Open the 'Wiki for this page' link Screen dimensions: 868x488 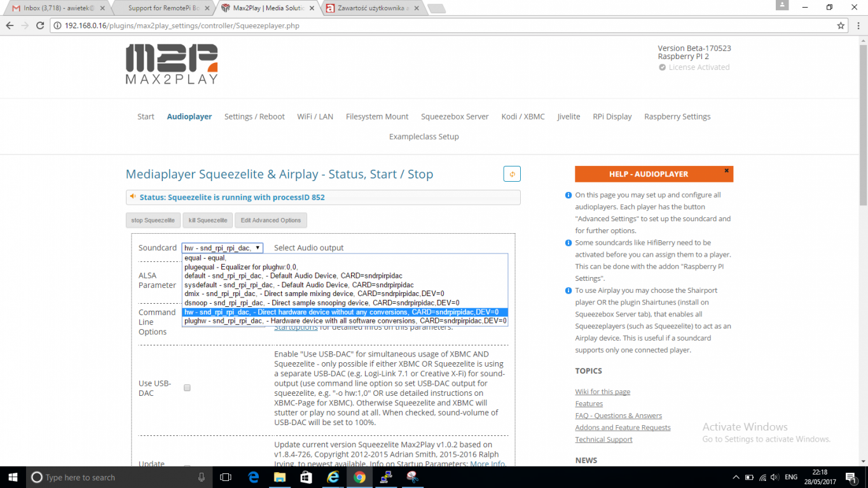pyautogui.click(x=602, y=392)
